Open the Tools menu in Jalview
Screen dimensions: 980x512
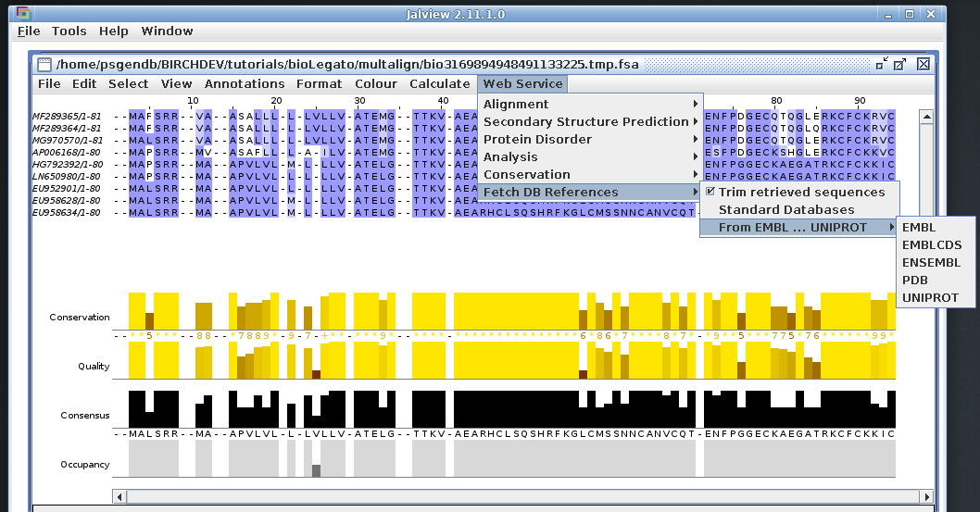point(69,31)
